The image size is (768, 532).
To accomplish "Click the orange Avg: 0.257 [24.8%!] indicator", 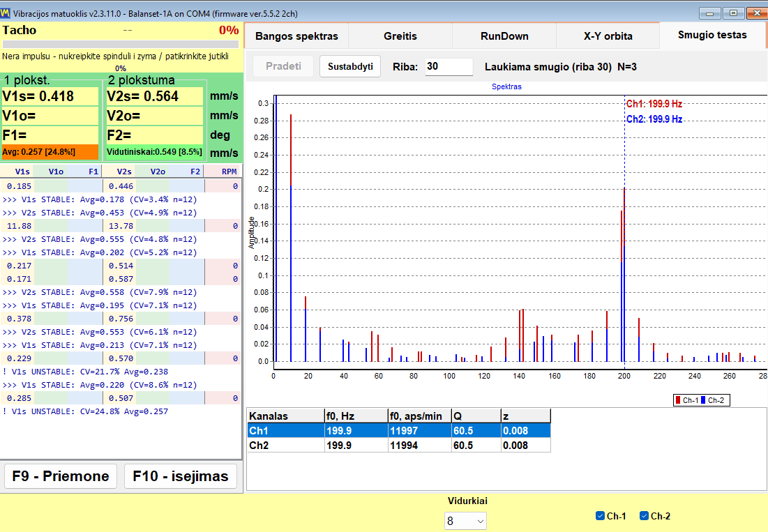I will click(50, 152).
